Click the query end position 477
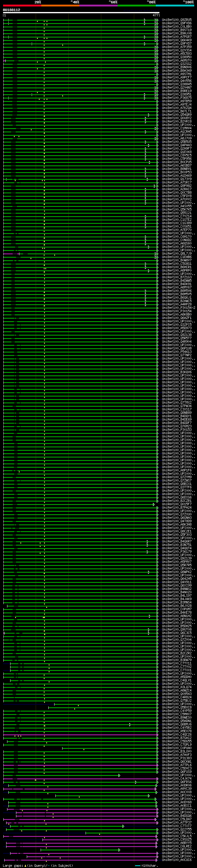 tap(155, 15)
